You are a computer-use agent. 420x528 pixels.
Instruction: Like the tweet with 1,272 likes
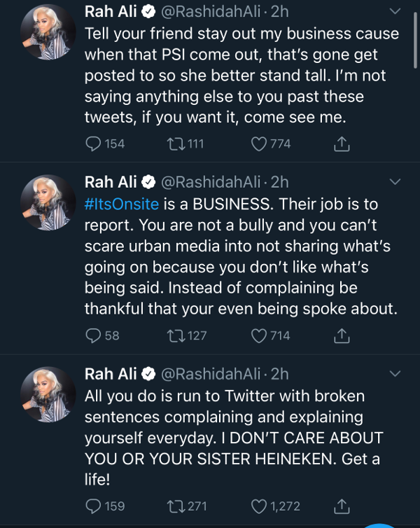[x=259, y=506]
